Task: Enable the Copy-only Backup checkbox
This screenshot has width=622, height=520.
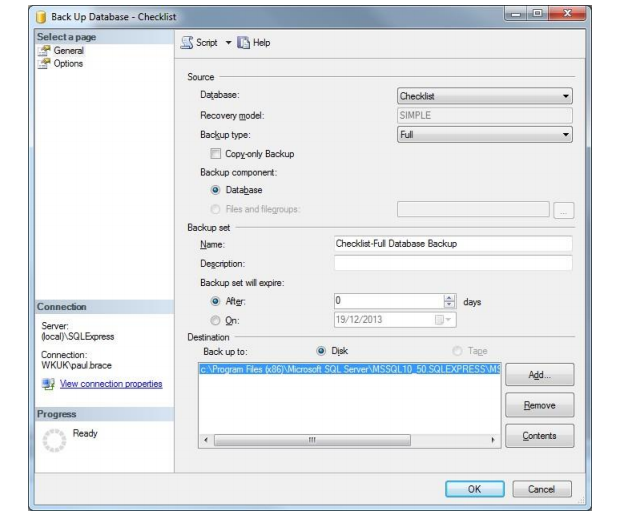Action: 215,154
